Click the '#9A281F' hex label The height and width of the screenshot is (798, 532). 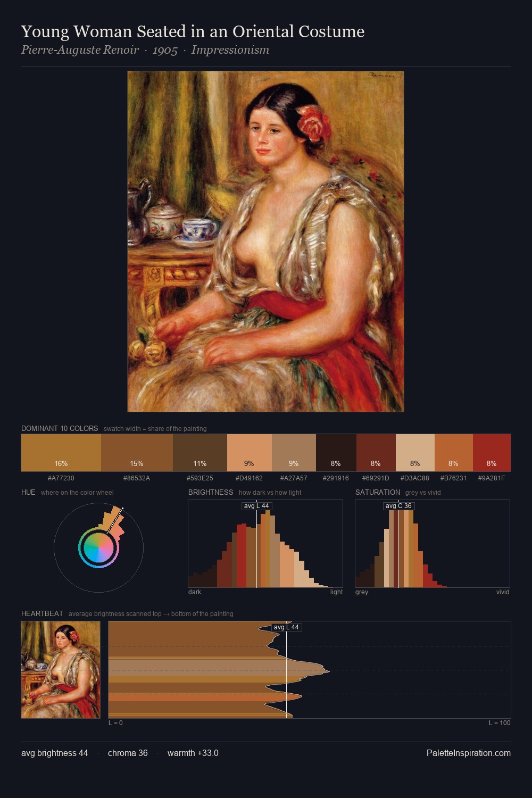point(492,478)
